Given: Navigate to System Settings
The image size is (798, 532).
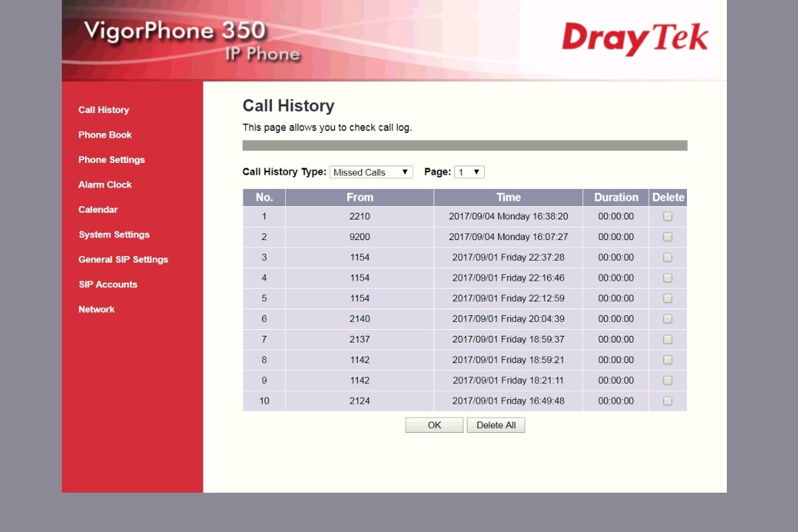Looking at the screenshot, I should coord(114,234).
